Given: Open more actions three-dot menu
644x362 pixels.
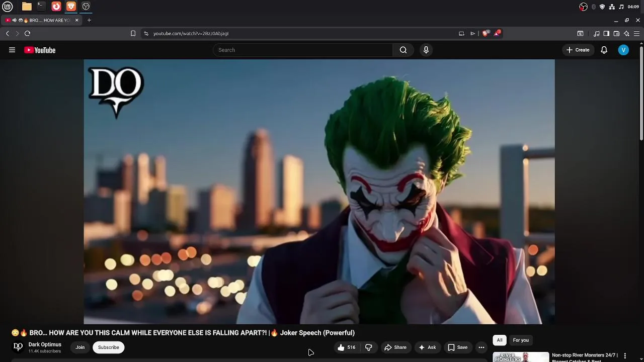Looking at the screenshot, I should tap(481, 347).
